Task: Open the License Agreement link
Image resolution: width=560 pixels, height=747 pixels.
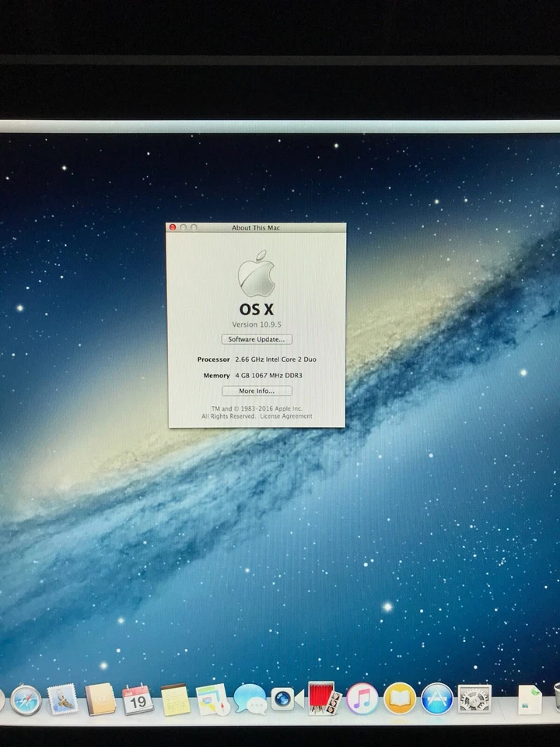Action: pyautogui.click(x=286, y=416)
